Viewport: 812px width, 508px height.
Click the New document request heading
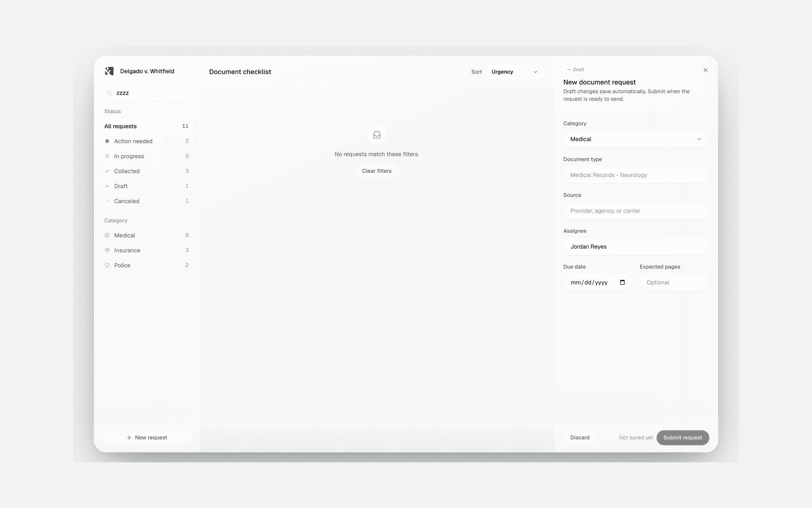(599, 82)
